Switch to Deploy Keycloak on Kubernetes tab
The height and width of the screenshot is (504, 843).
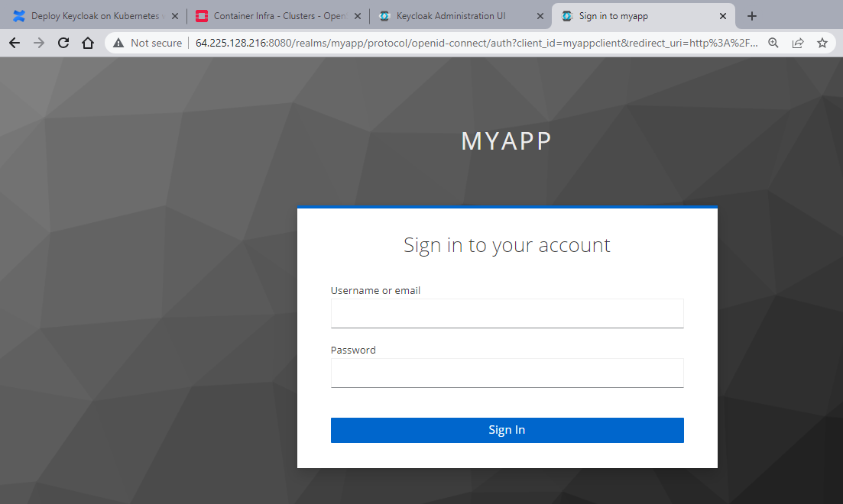pyautogui.click(x=90, y=16)
